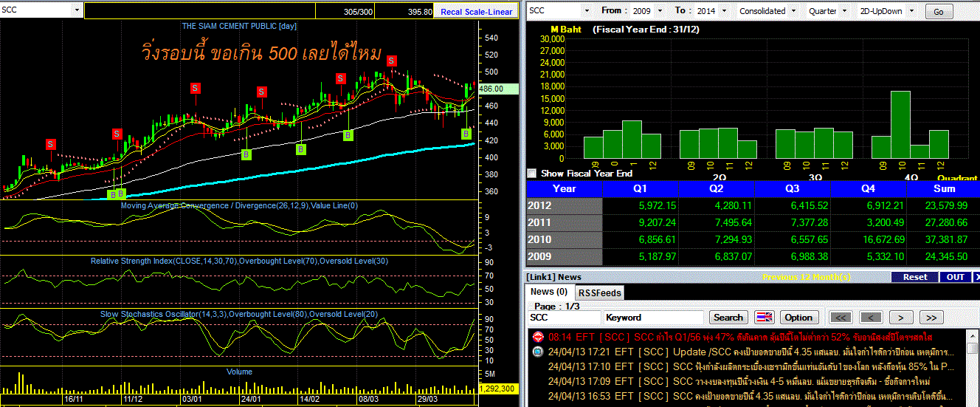This screenshot has height=407, width=980.
Task: Click the Q3 column header
Action: pos(792,188)
